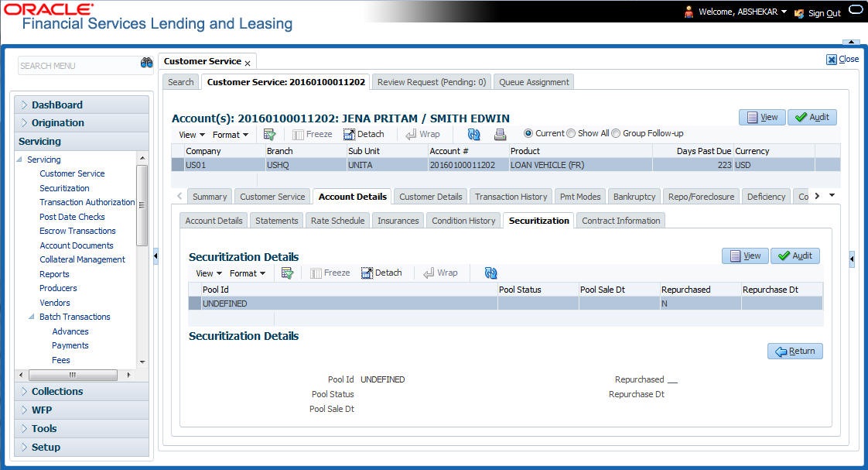Click the refresh icon in account toolbar
This screenshot has height=470, width=868.
[474, 134]
